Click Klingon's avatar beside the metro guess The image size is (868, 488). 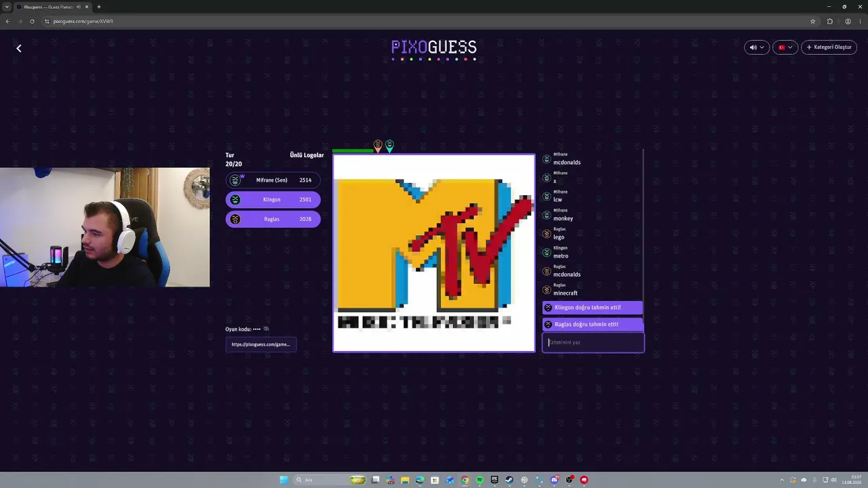click(x=547, y=253)
